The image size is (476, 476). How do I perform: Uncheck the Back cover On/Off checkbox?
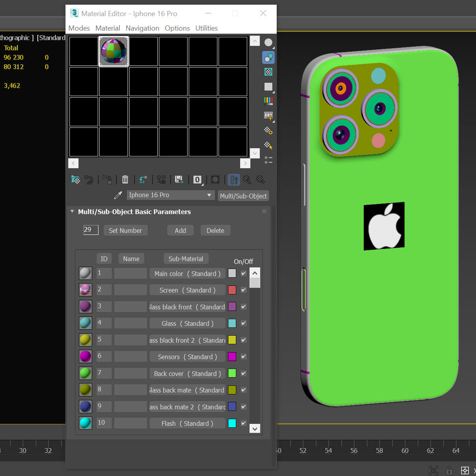coord(244,373)
